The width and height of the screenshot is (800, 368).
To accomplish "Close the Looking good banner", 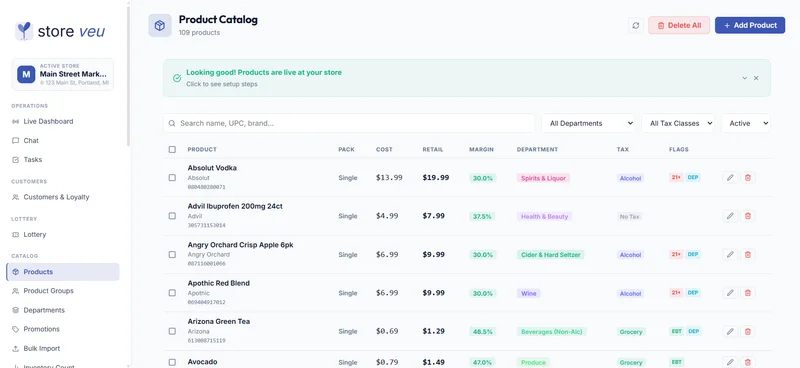I will (756, 78).
